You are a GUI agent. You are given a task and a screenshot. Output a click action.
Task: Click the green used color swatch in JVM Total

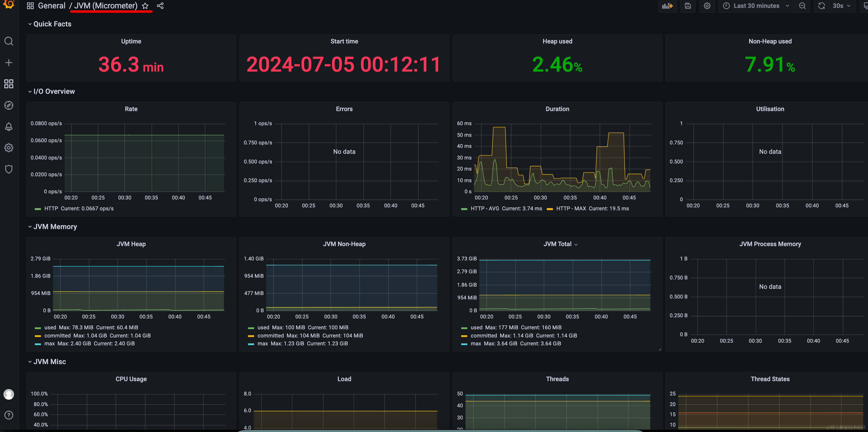coord(464,328)
